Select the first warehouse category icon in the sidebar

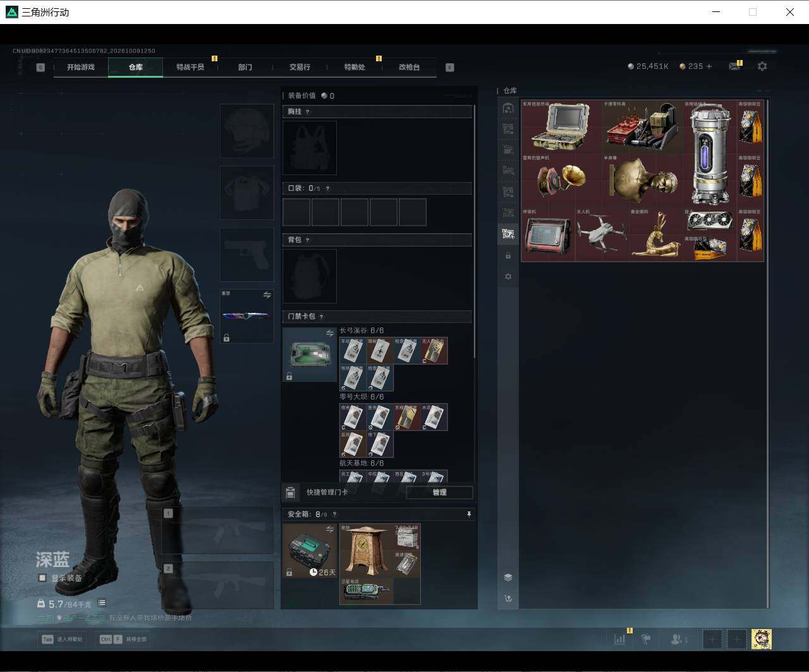(508, 108)
